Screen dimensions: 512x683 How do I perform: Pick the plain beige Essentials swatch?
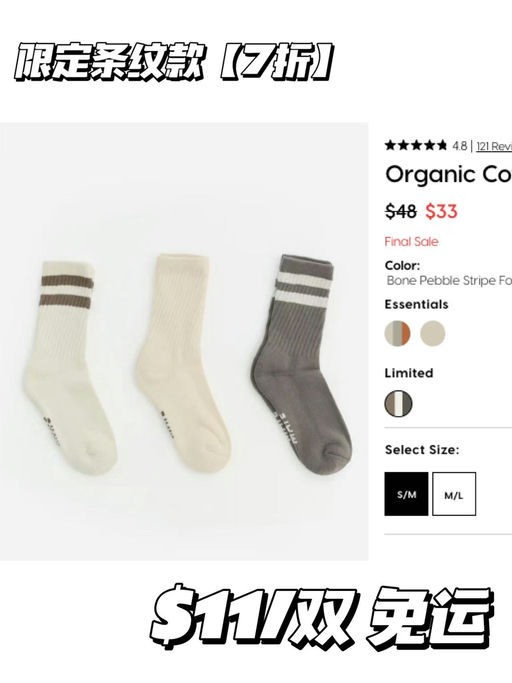[x=433, y=334]
